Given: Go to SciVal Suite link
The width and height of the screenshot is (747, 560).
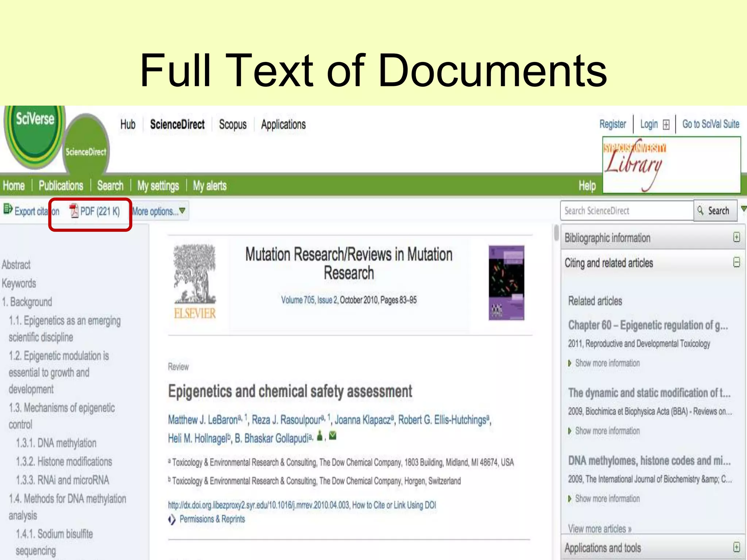Looking at the screenshot, I should click(711, 124).
